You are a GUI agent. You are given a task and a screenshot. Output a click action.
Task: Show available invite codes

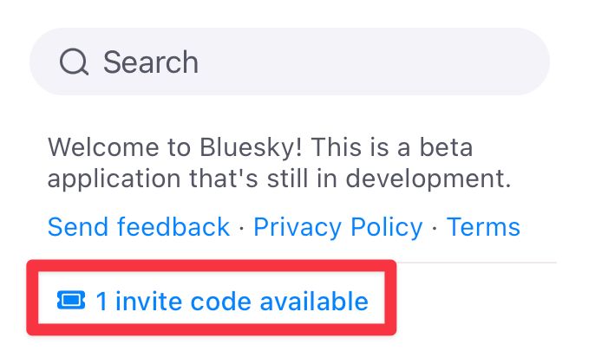(x=231, y=301)
